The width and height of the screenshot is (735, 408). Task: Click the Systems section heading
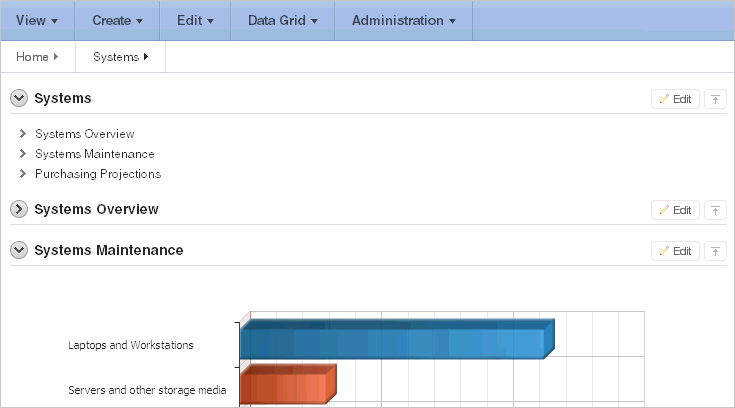[63, 98]
